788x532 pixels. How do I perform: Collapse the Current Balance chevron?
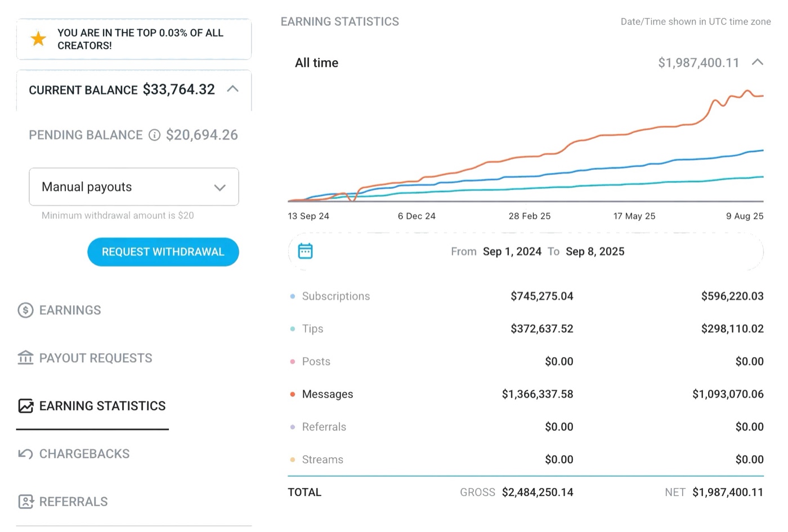coord(232,89)
